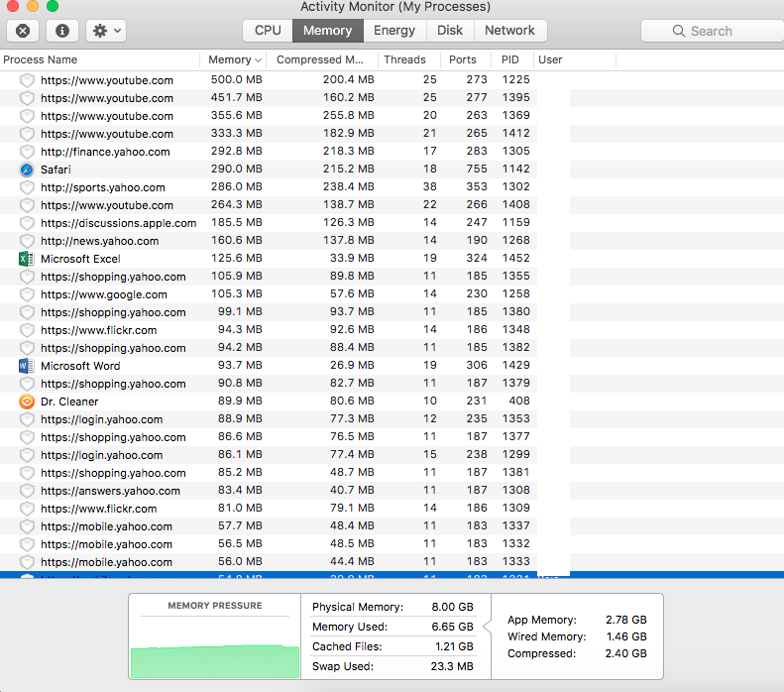This screenshot has width=784, height=692.
Task: Click shield icon of mobile.yahoo.com PID 1337
Action: coord(27,526)
